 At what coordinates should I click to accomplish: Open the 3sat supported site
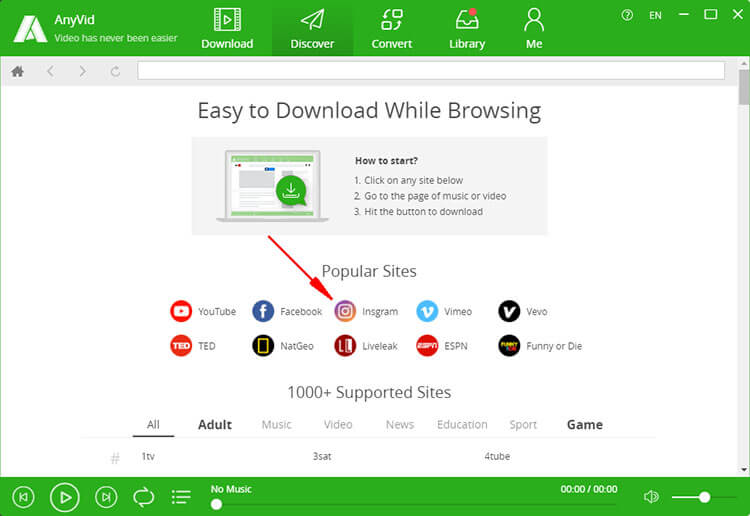[x=322, y=457]
